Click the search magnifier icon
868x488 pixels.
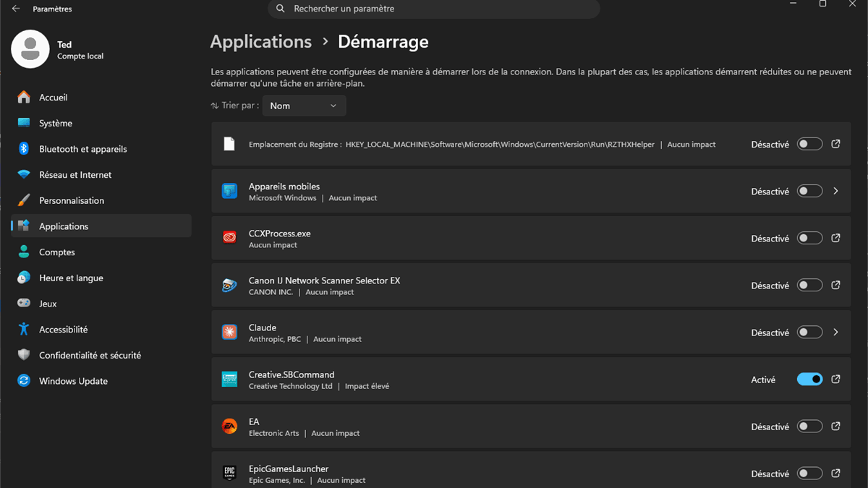[280, 9]
